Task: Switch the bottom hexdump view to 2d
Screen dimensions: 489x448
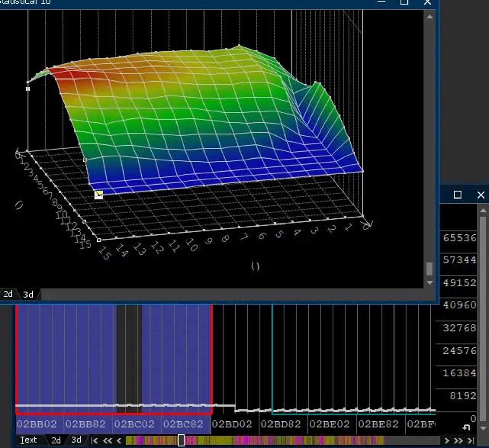Action: pyautogui.click(x=56, y=440)
